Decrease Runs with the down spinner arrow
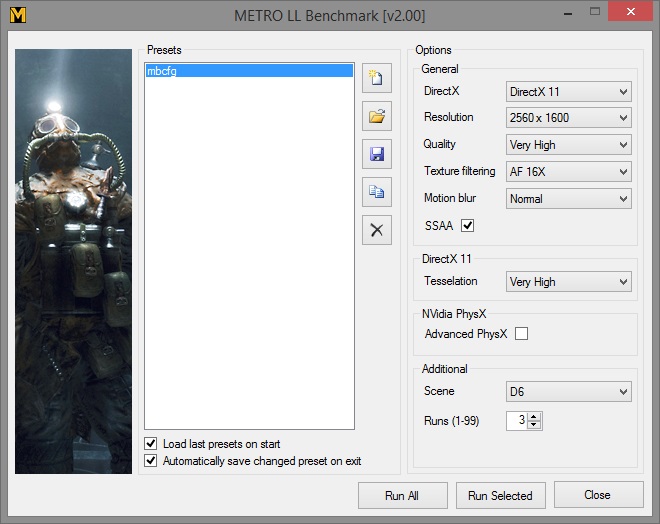660x524 pixels. pos(534,424)
